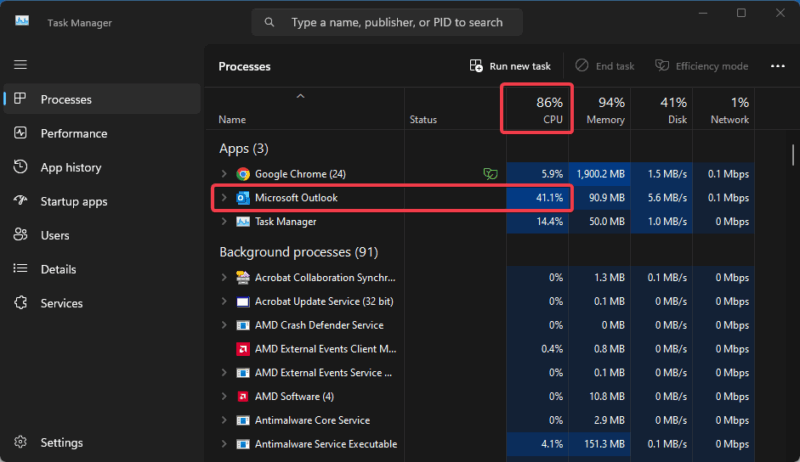Viewport: 800px width, 462px height.
Task: Open Task Manager Settings
Action: click(102, 442)
